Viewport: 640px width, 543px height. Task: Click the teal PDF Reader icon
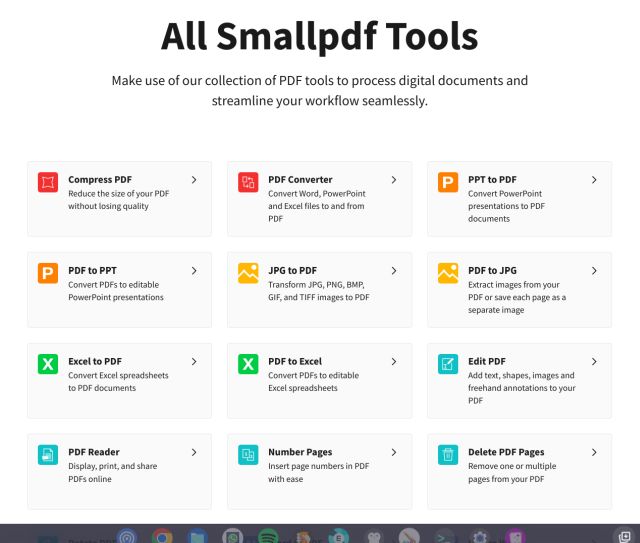[48, 454]
